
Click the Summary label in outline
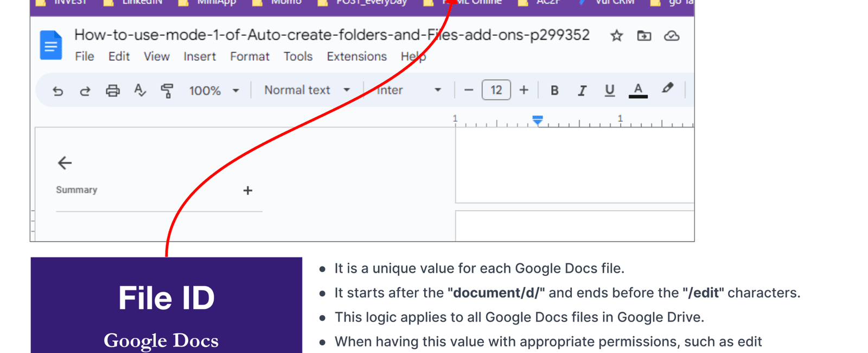coord(76,190)
